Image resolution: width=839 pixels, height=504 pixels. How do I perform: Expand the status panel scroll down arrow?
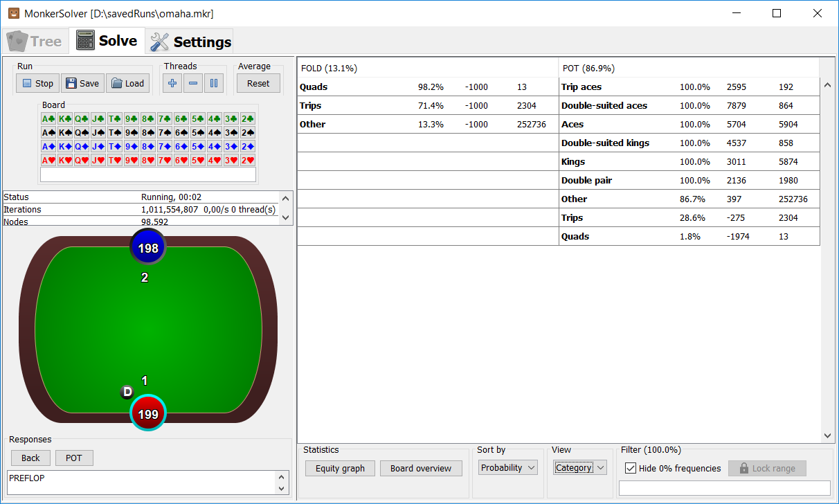[x=287, y=217]
